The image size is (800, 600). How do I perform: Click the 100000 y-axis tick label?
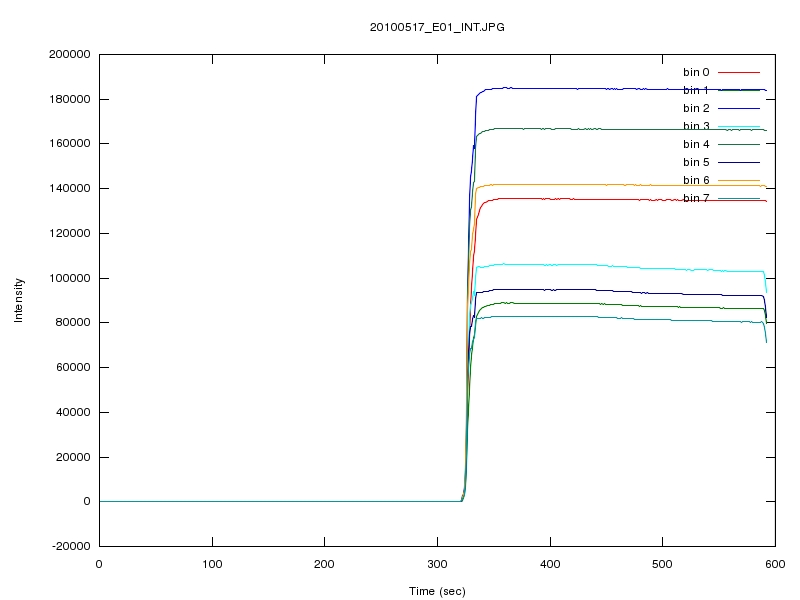69,278
